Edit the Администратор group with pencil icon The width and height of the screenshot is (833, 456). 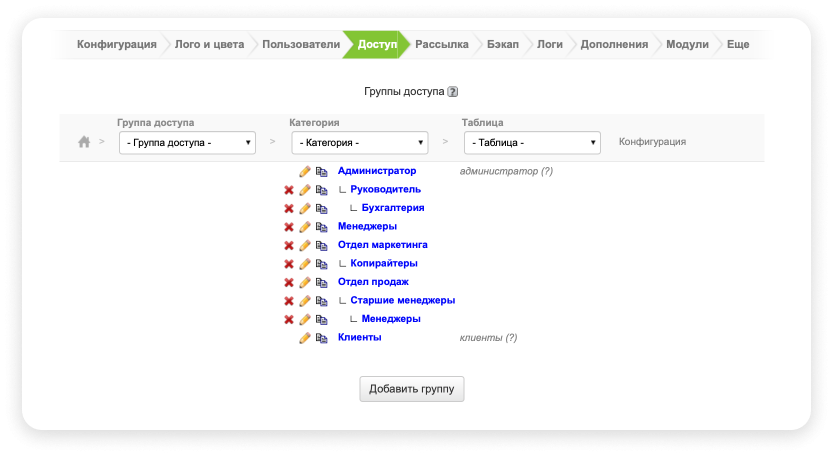305,171
